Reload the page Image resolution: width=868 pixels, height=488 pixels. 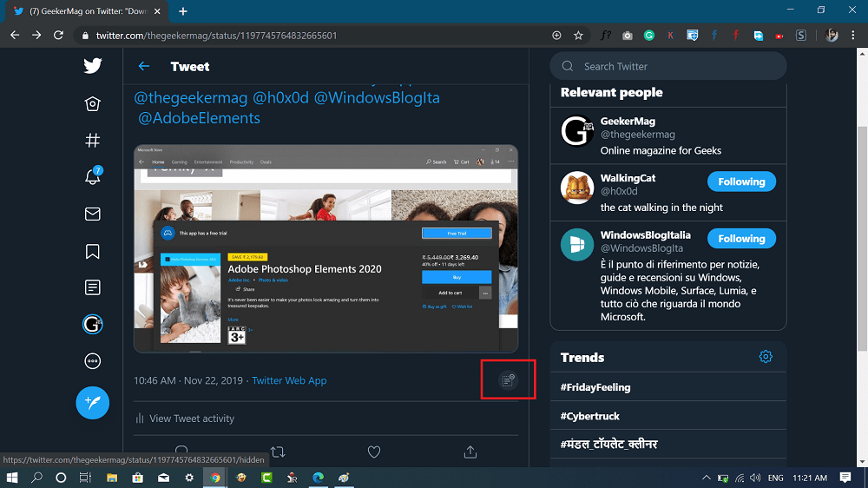[x=58, y=36]
